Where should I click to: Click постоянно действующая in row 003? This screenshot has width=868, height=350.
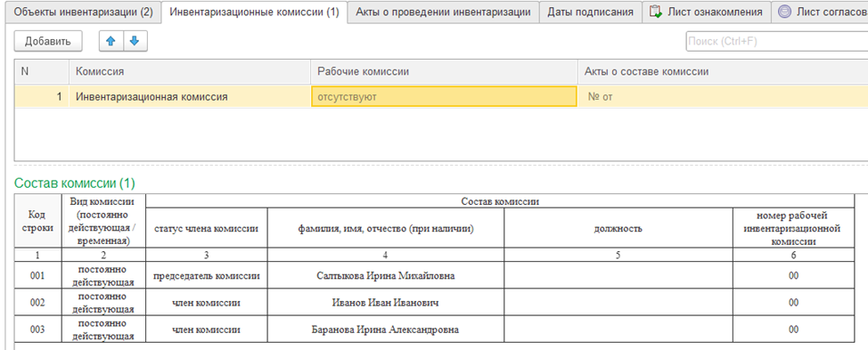[104, 330]
